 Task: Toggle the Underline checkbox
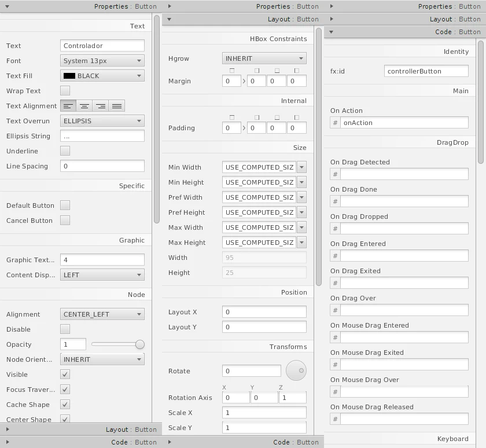[x=65, y=151]
